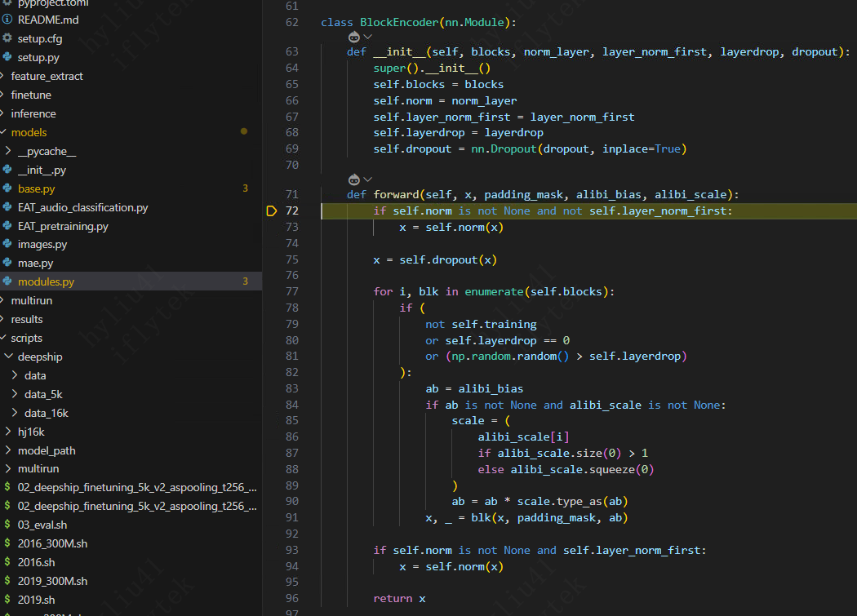
Task: Click shell icon beside 03_eval.sh
Action: (7, 524)
